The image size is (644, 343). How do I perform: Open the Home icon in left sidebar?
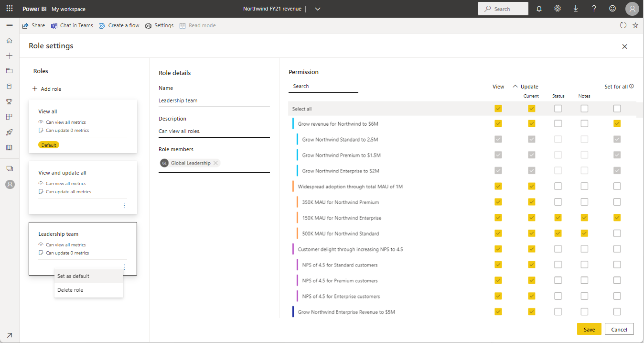9,41
